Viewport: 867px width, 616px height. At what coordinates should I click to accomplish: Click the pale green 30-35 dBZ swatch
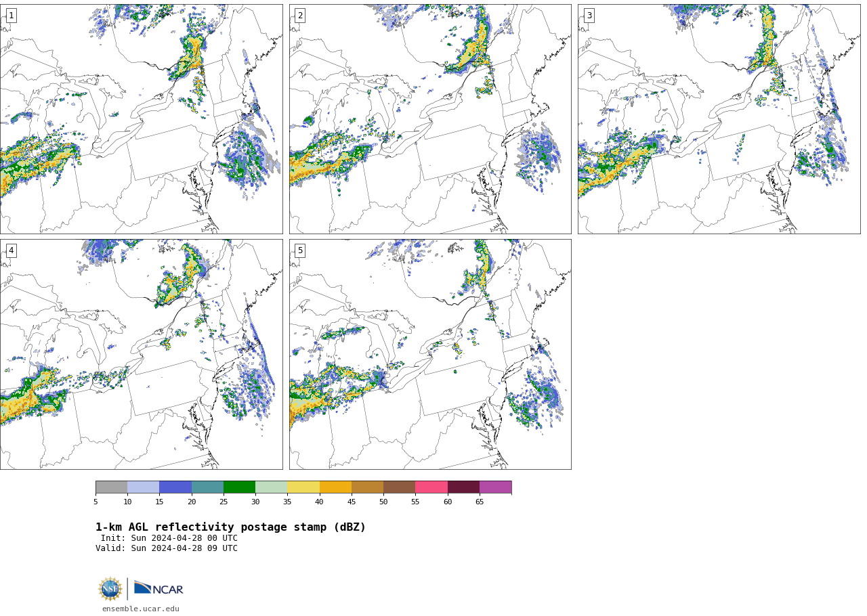[x=272, y=487]
